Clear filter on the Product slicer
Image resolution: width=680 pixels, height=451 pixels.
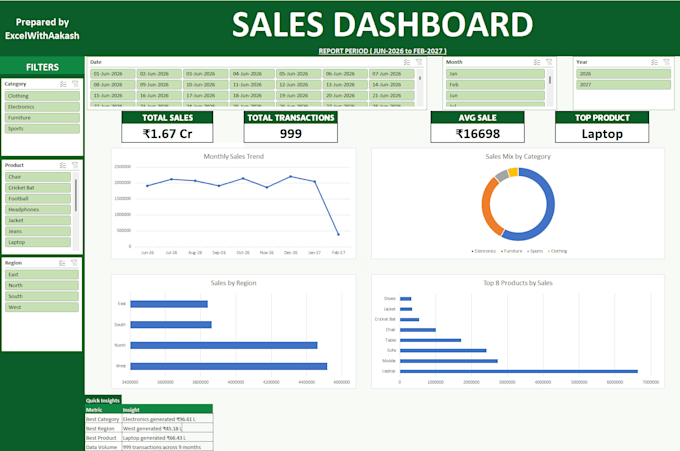point(75,165)
